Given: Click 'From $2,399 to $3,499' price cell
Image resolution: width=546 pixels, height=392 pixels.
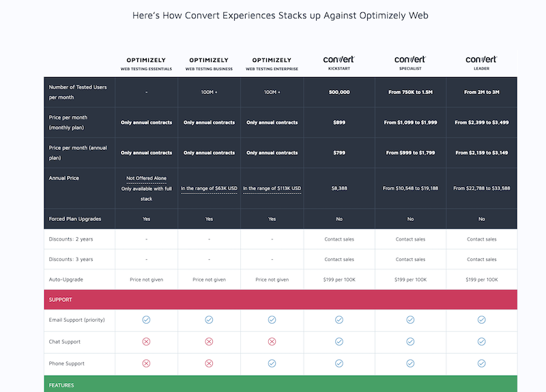Looking at the screenshot, I should click(x=482, y=123).
